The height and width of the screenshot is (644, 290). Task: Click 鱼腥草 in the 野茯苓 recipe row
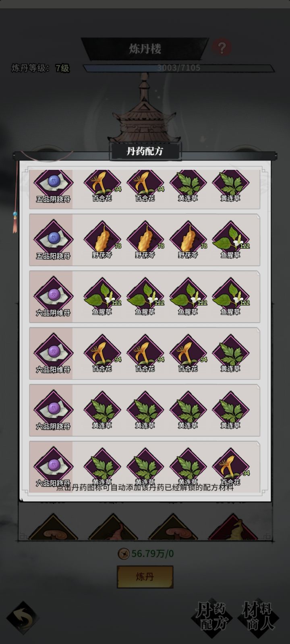(x=231, y=239)
